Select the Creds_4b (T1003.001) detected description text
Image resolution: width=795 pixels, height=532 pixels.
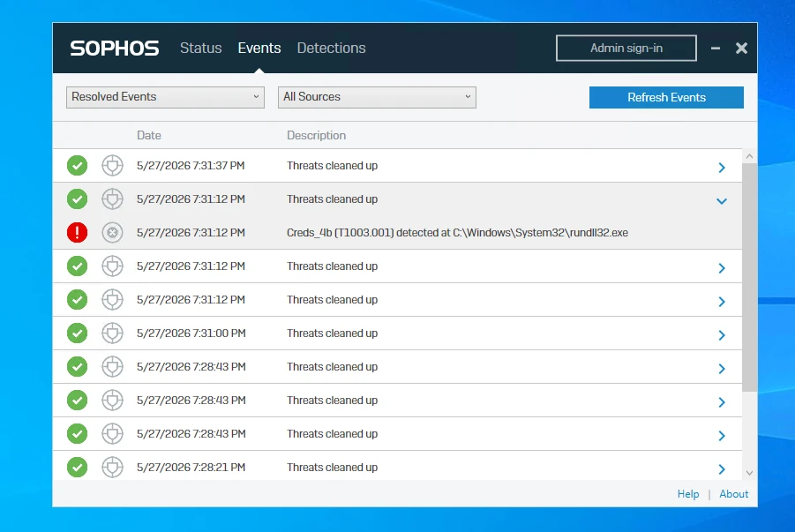pos(457,232)
